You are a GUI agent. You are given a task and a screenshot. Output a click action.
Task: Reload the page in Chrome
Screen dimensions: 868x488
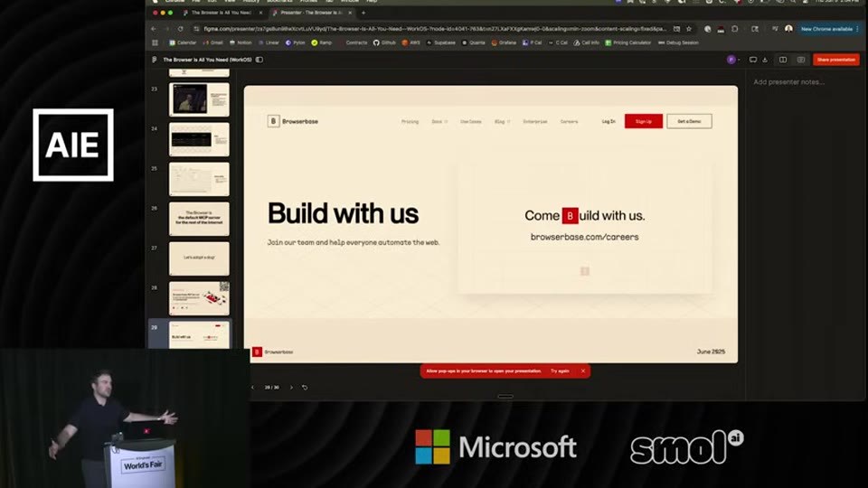coord(181,29)
